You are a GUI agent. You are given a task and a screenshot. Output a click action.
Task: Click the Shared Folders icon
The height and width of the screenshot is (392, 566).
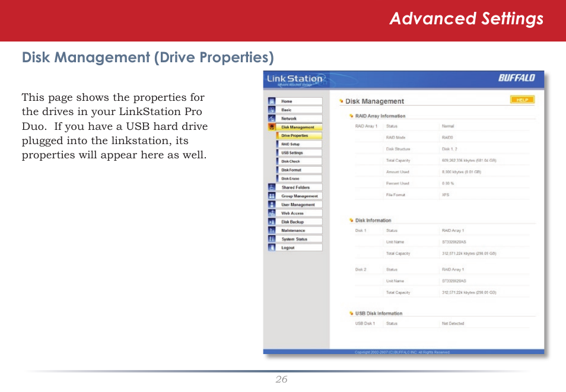(x=272, y=187)
